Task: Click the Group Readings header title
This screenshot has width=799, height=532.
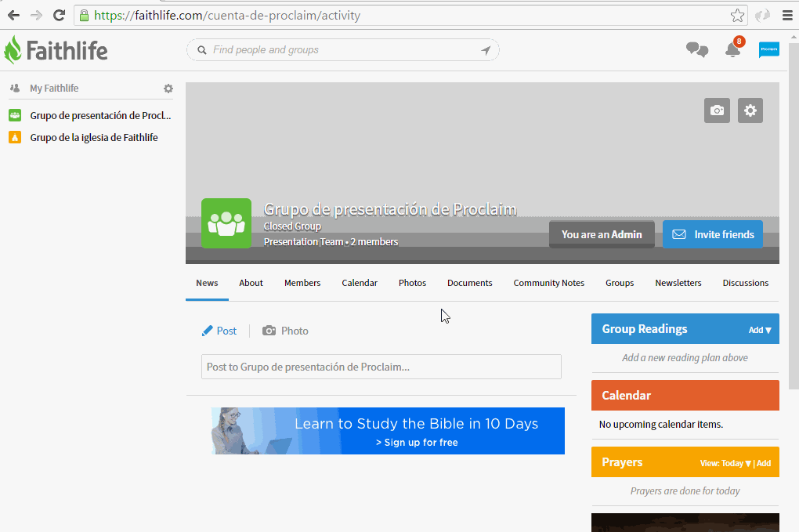Action: point(645,328)
